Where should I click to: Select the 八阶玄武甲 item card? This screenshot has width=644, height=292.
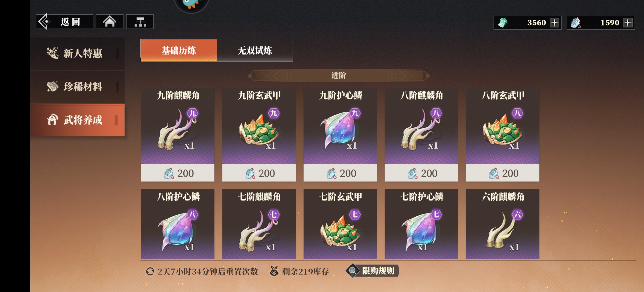[502, 135]
